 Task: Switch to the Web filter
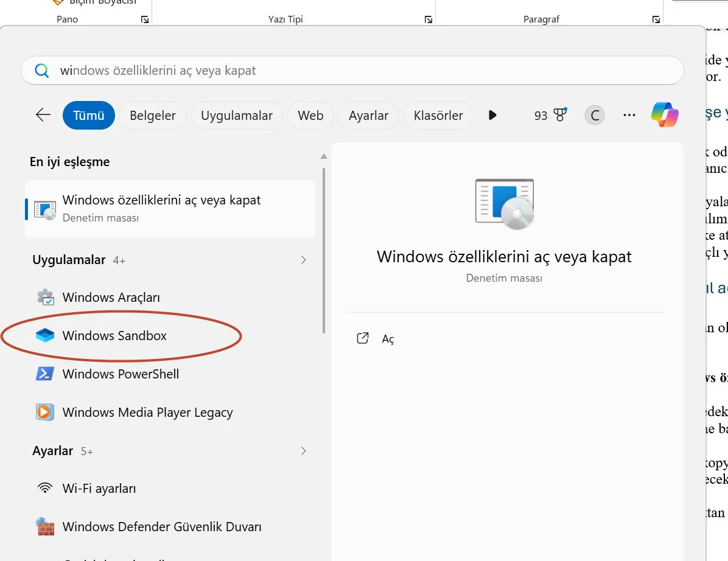pos(310,115)
